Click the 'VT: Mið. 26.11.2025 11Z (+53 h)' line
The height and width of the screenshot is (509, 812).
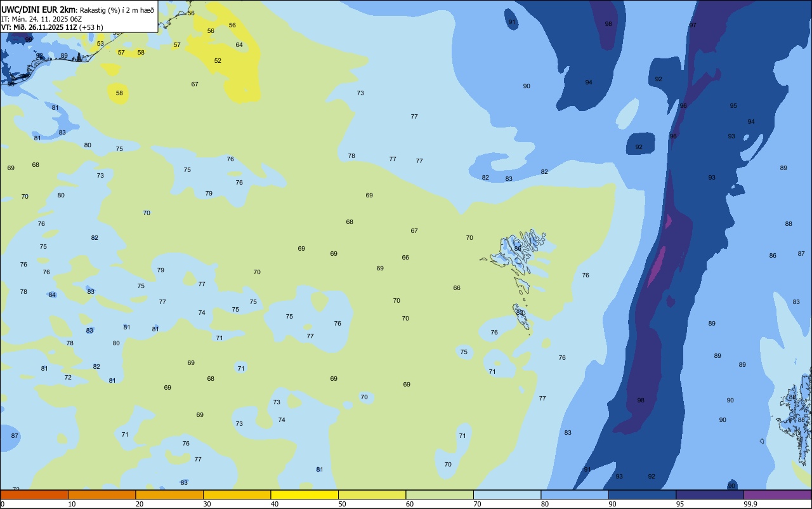(52, 27)
